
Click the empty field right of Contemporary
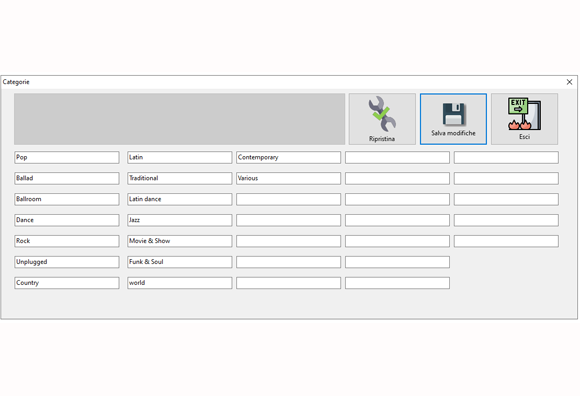(x=398, y=158)
